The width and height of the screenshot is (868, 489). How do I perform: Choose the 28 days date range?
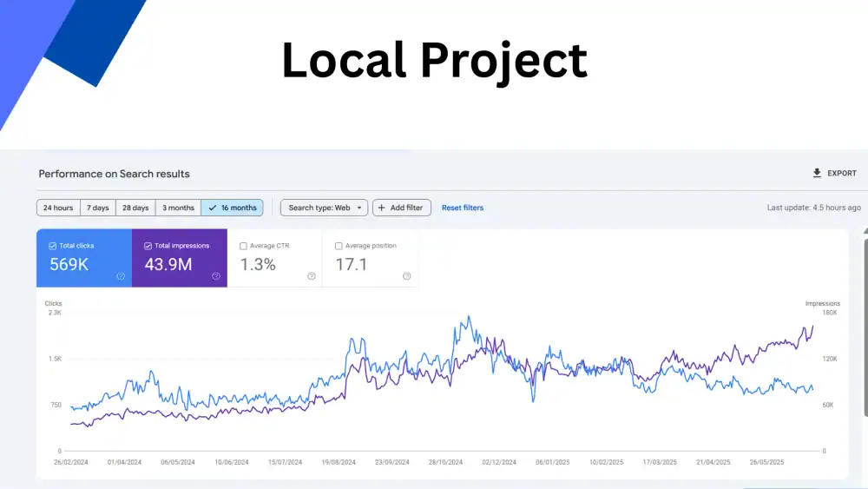point(135,208)
